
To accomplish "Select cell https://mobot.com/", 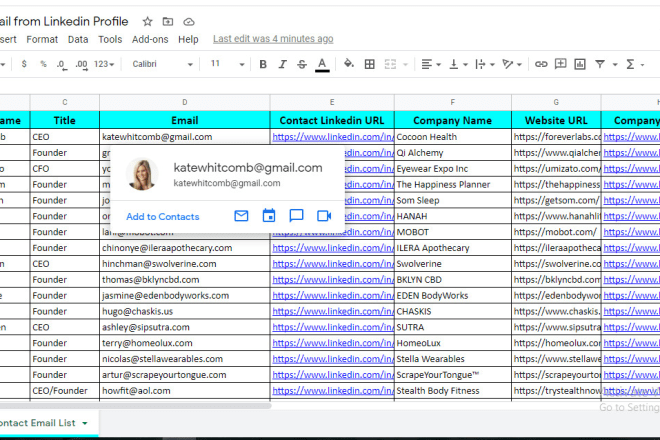I will click(556, 232).
